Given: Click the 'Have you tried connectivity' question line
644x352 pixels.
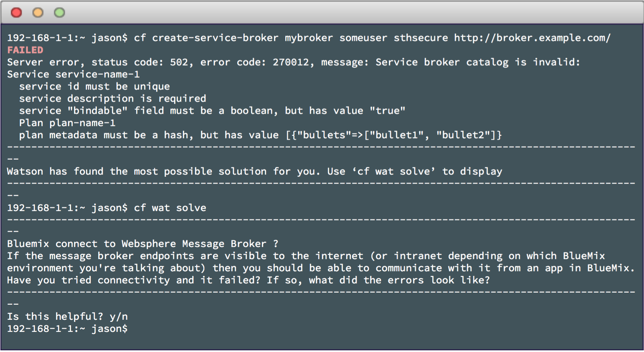Looking at the screenshot, I should 248,280.
